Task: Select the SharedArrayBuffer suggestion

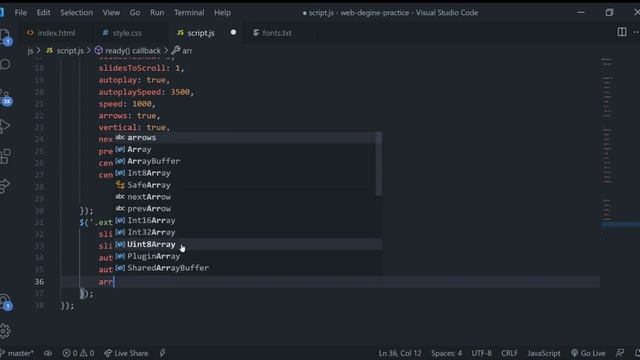Action: pyautogui.click(x=248, y=268)
